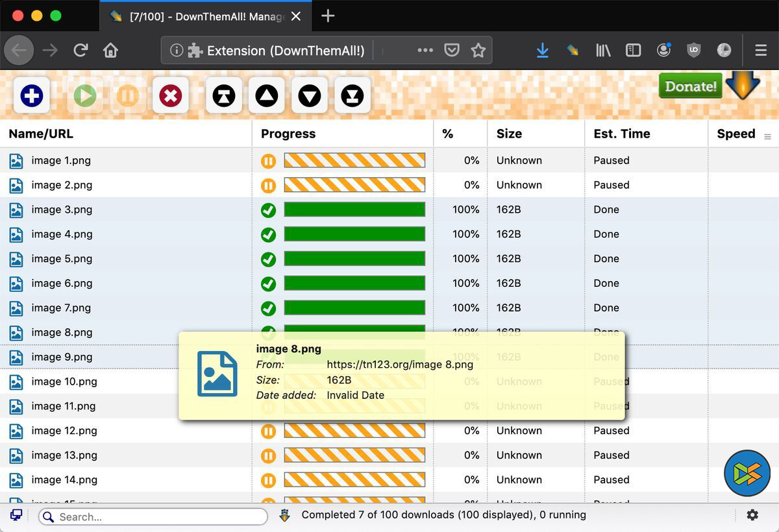
Task: Click the progress bar of image 3.png
Action: click(x=354, y=210)
